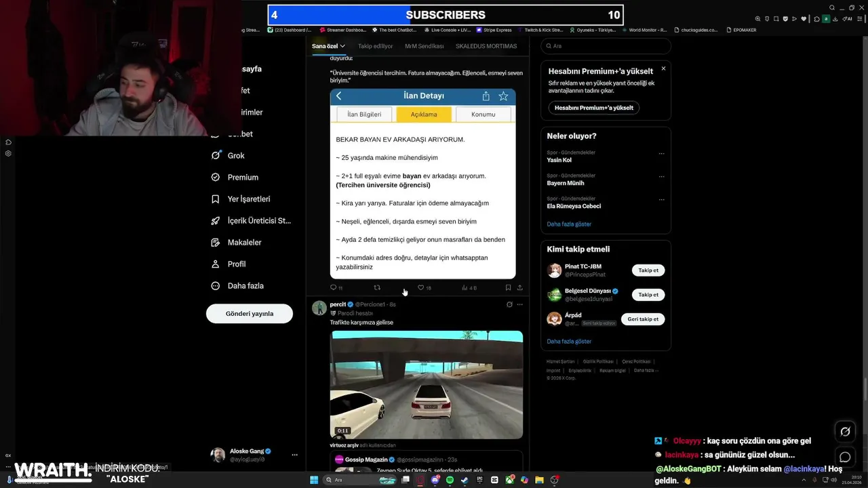This screenshot has height=488, width=868.
Task: Click the page vertical scrollbar thumb
Action: (x=864, y=389)
